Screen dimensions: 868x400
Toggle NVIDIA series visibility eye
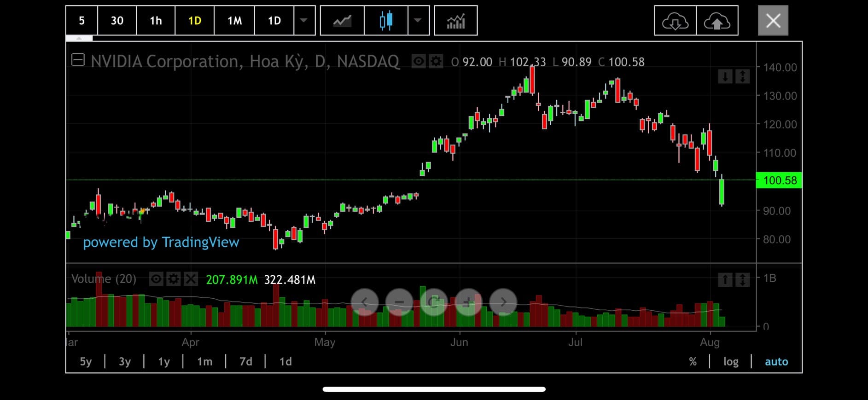point(419,61)
